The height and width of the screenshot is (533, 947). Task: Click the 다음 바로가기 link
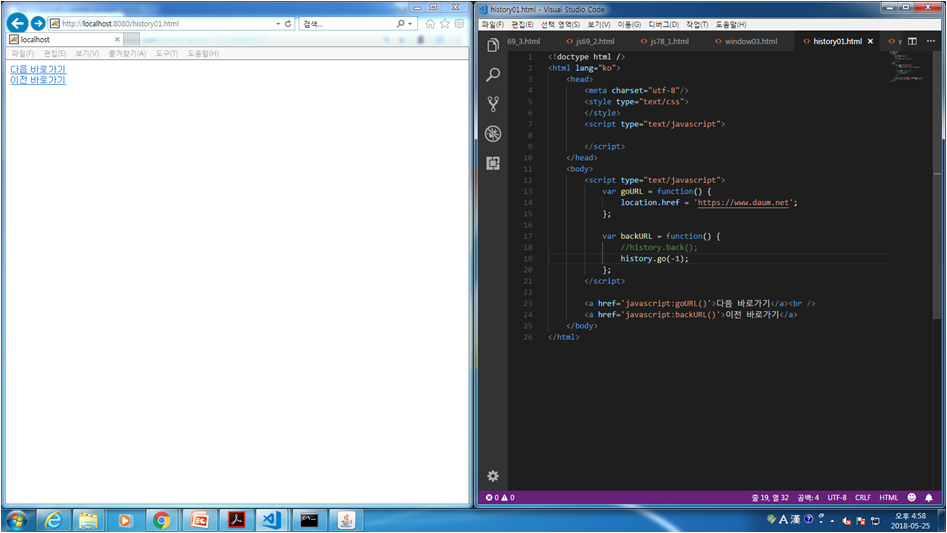[x=38, y=69]
